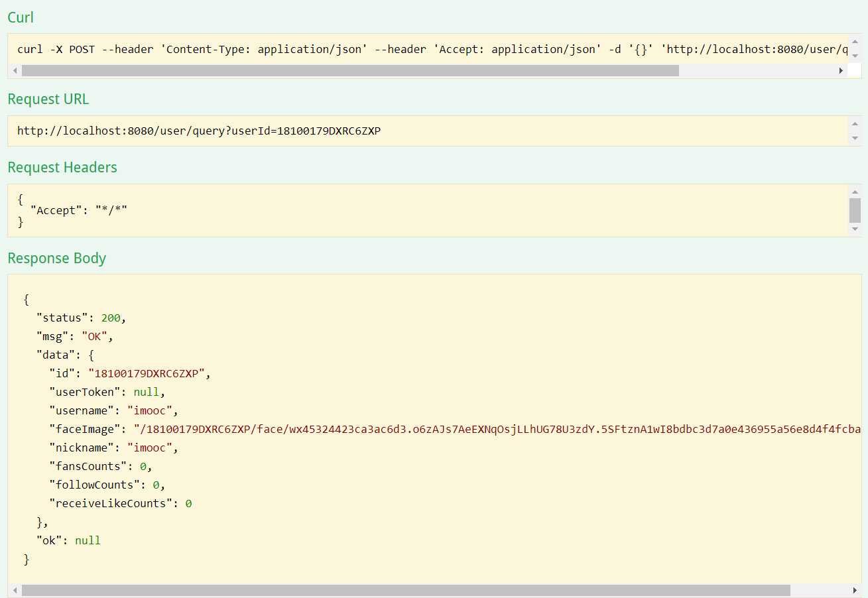Click down arrow of Request URL scrollbar
868x598 pixels.
(x=855, y=138)
